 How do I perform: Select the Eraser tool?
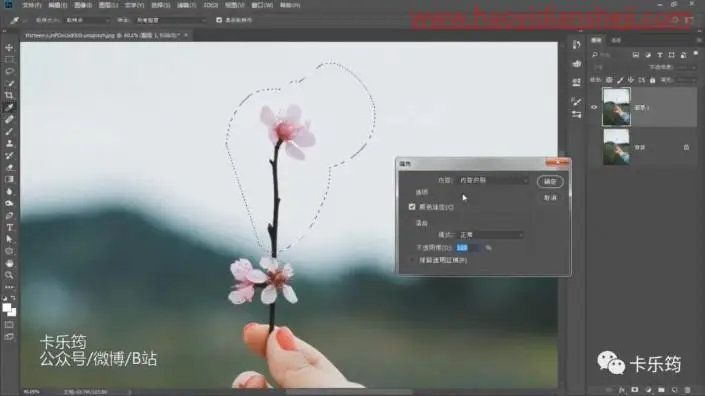pos(9,168)
